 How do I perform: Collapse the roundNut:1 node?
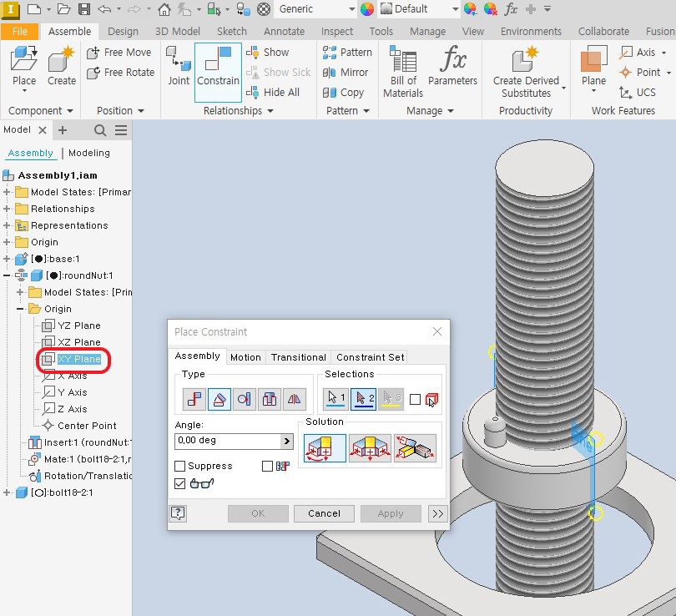click(x=7, y=275)
